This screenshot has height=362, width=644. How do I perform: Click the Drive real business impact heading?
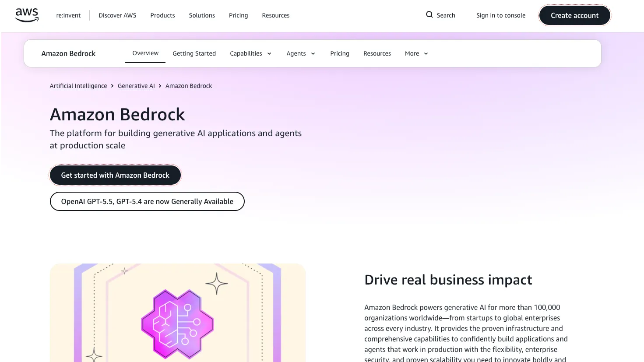pyautogui.click(x=448, y=280)
